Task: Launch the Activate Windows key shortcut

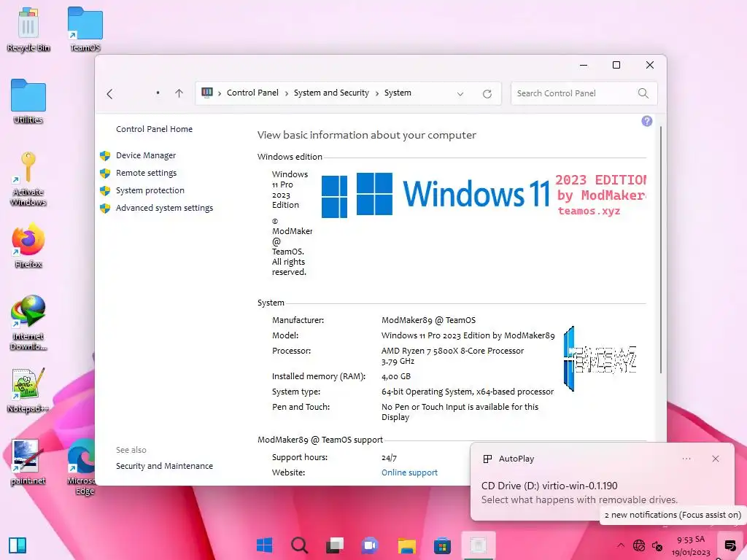Action: pos(28,179)
